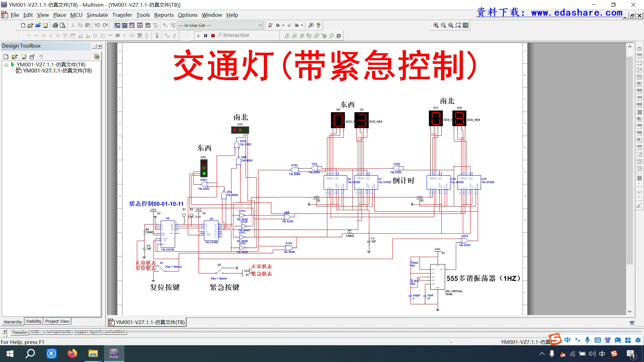Click the Zoom to Fit Page icon

click(458, 25)
